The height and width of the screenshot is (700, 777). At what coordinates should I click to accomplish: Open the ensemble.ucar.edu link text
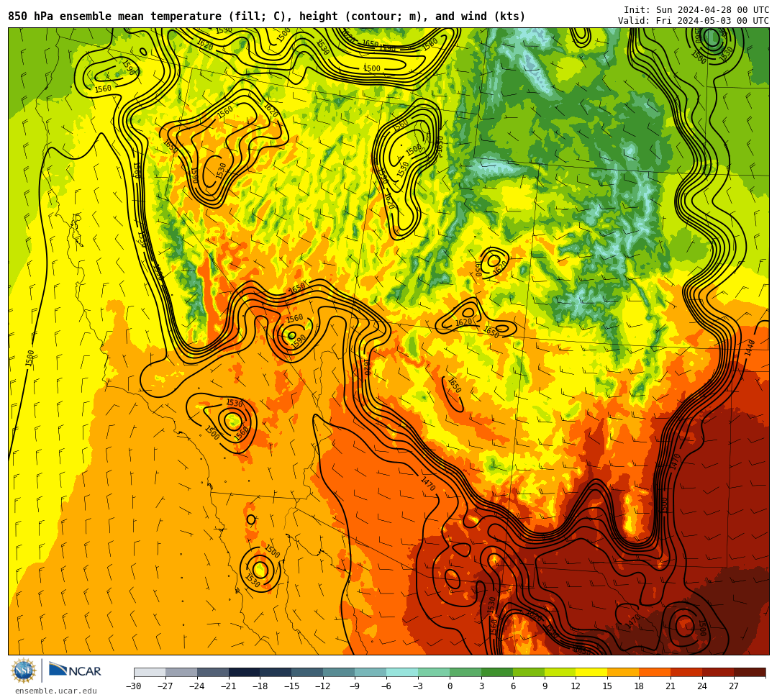click(56, 691)
